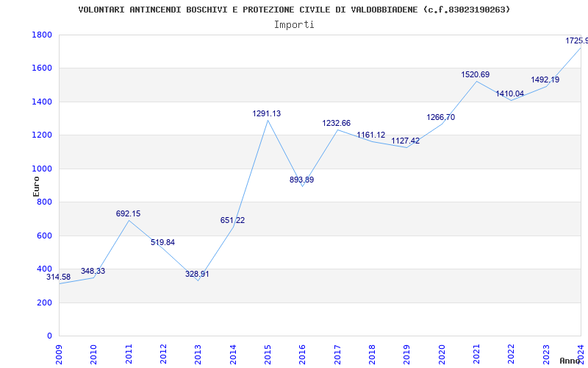
Task: Click the data label 1266.70
Action: 440,118
